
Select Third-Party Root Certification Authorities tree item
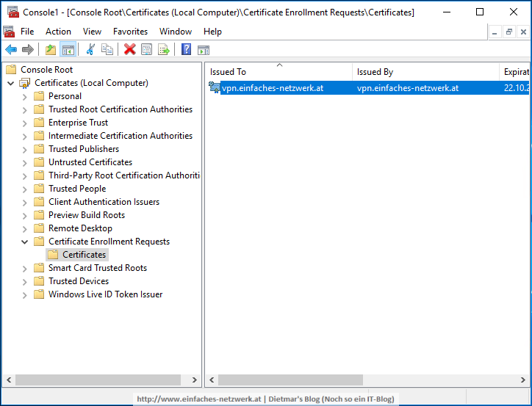[x=124, y=175]
